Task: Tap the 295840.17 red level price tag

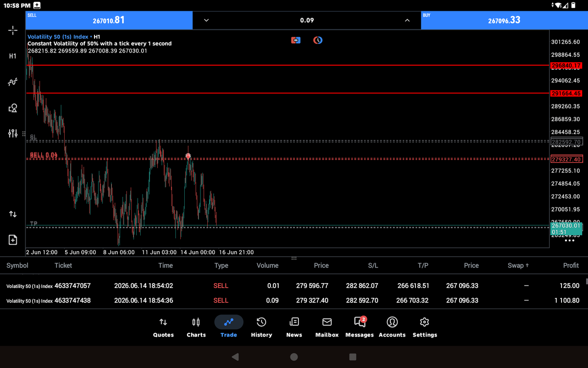Action: pyautogui.click(x=566, y=65)
